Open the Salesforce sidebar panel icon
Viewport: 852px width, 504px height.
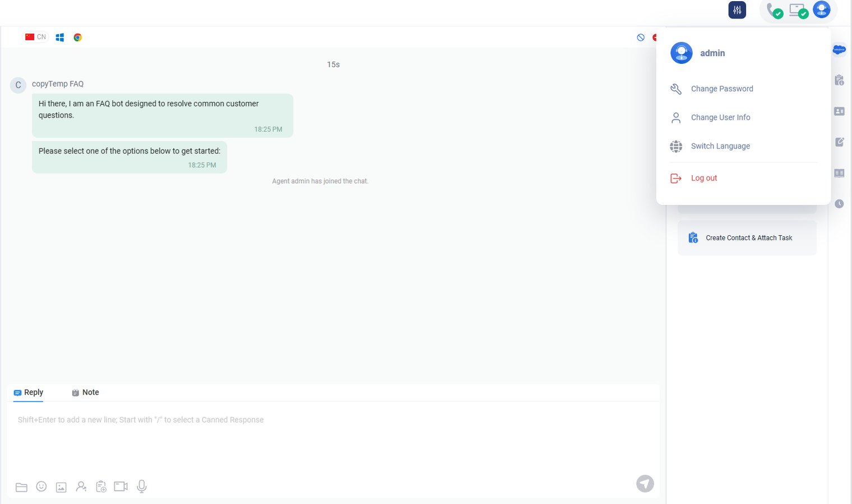(x=839, y=50)
